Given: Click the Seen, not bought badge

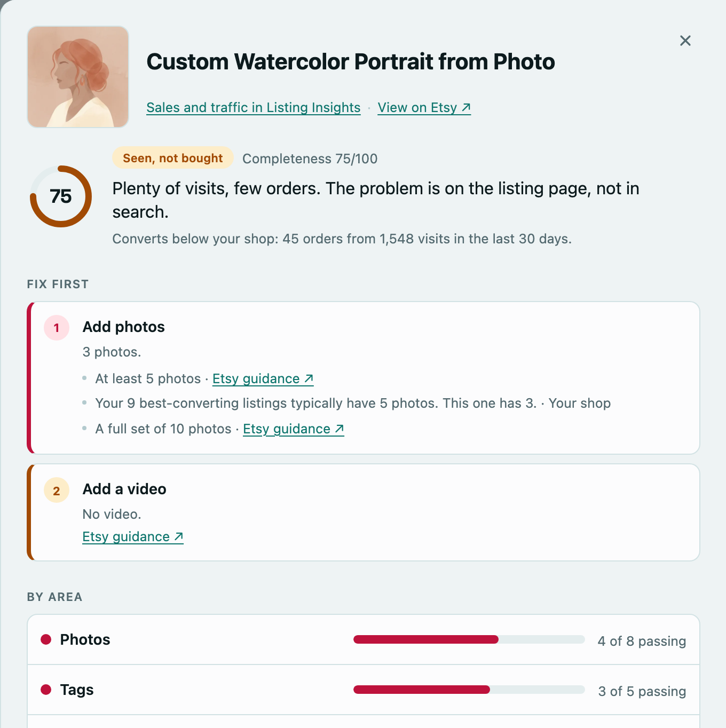Looking at the screenshot, I should coord(173,158).
